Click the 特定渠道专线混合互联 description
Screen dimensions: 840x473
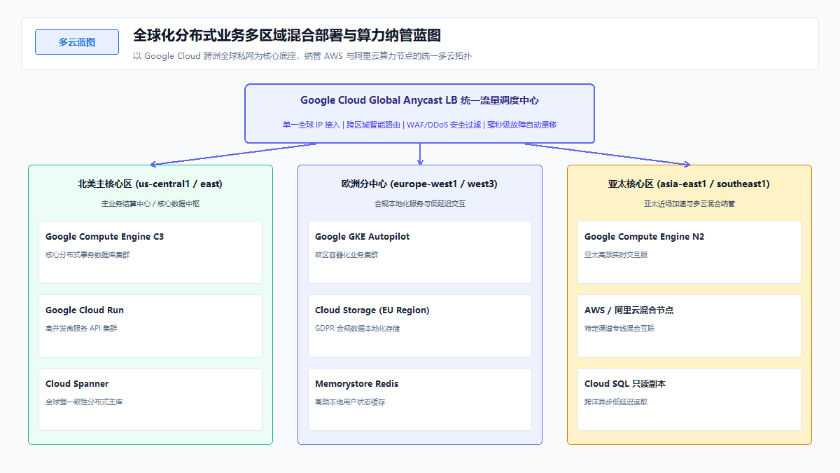click(x=619, y=328)
